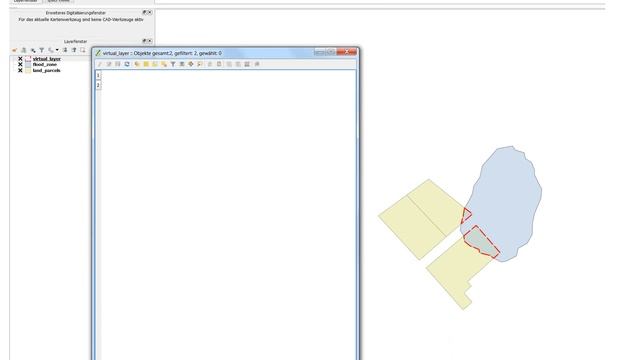This screenshot has width=640, height=360.
Task: Toggle visibility of land_parcels layer
Action: pyautogui.click(x=20, y=70)
